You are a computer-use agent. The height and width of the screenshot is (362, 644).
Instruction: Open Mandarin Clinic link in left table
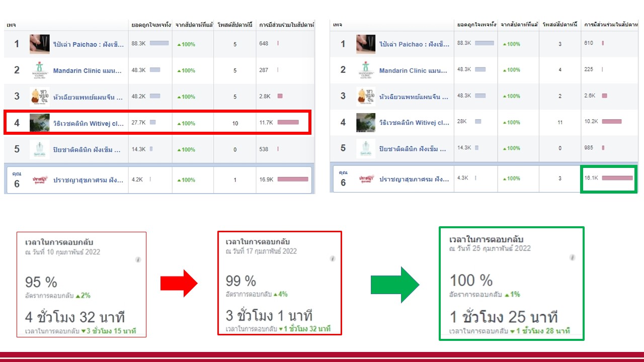pyautogui.click(x=87, y=70)
